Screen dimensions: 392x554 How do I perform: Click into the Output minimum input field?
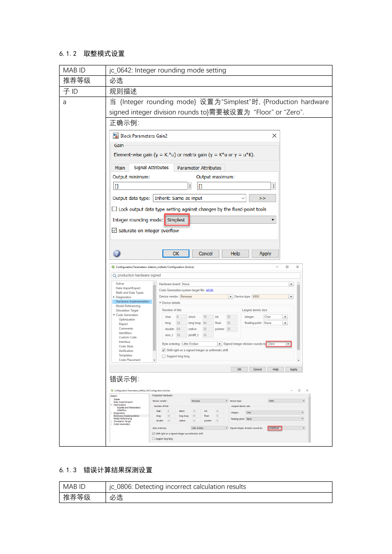[x=150, y=186]
